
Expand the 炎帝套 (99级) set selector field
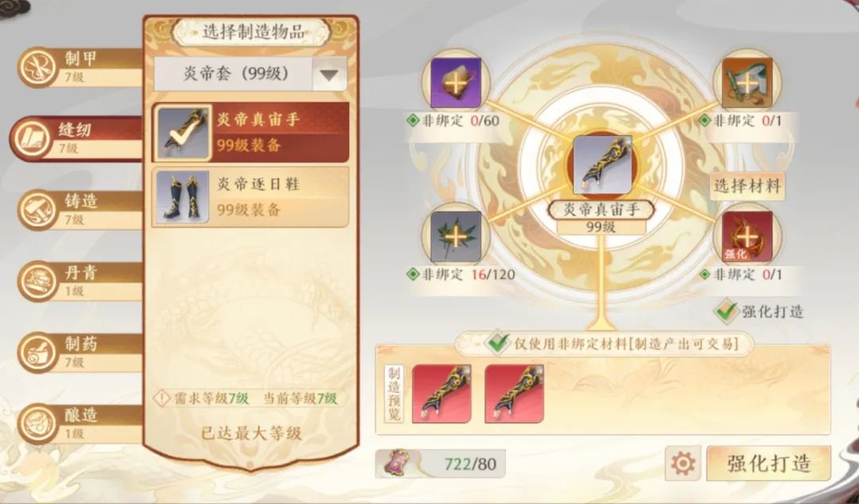[251, 74]
